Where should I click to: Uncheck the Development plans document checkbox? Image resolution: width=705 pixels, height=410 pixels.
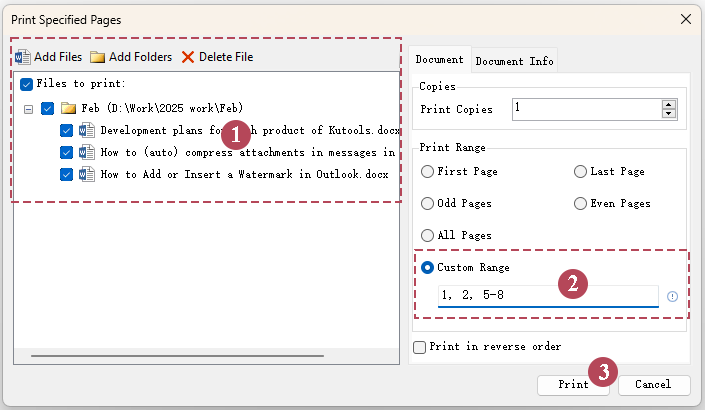coord(66,130)
